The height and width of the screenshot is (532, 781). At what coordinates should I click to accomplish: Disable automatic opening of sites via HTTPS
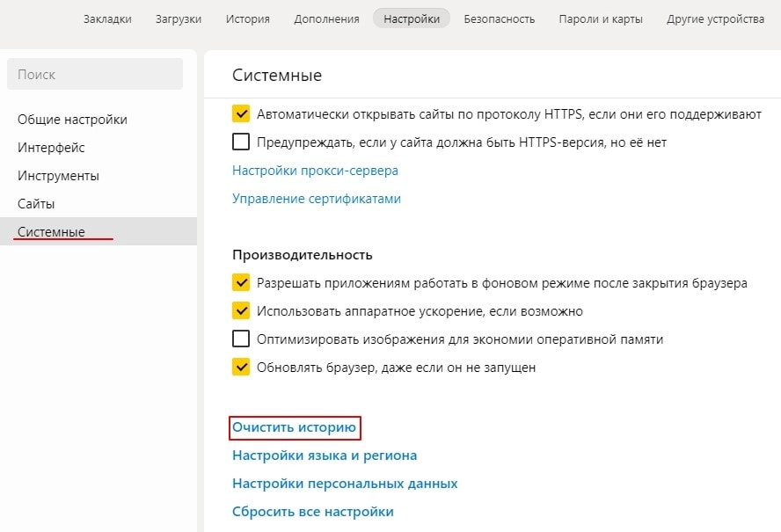pos(241,114)
